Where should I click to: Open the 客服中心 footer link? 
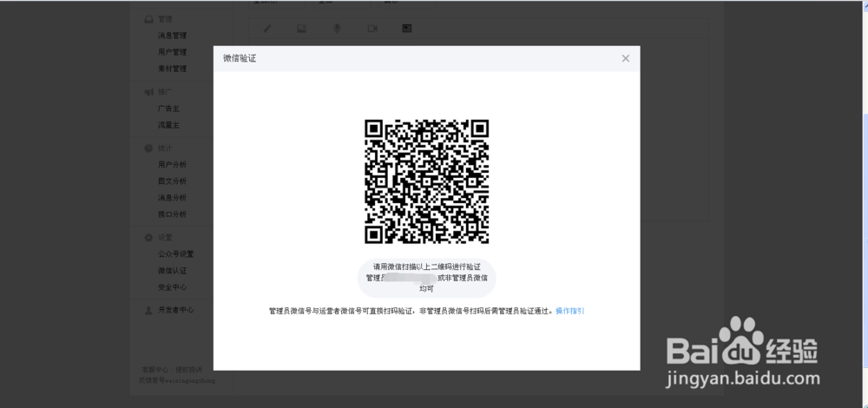point(155,369)
